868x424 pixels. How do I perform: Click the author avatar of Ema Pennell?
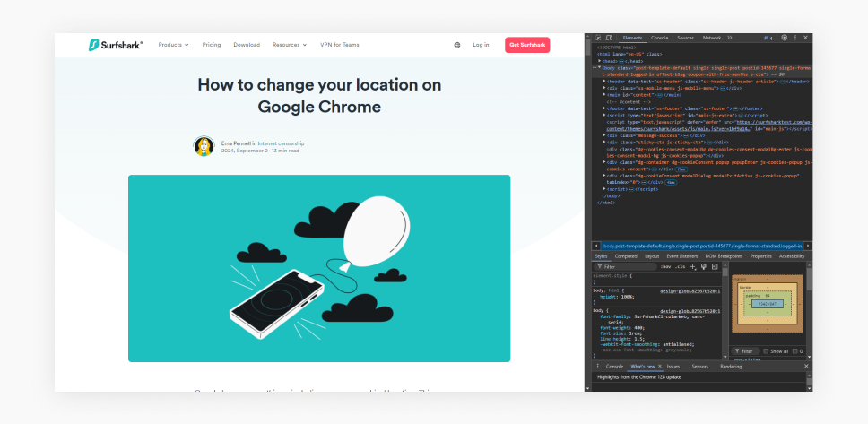click(204, 146)
